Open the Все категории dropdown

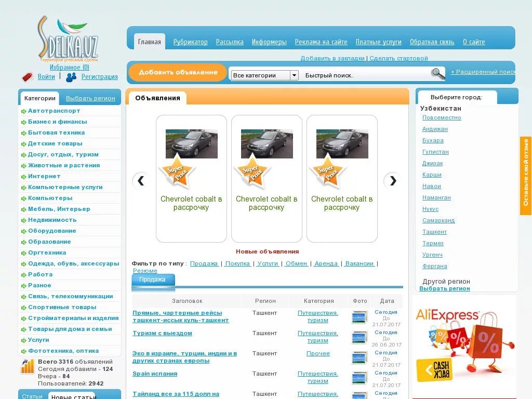264,75
